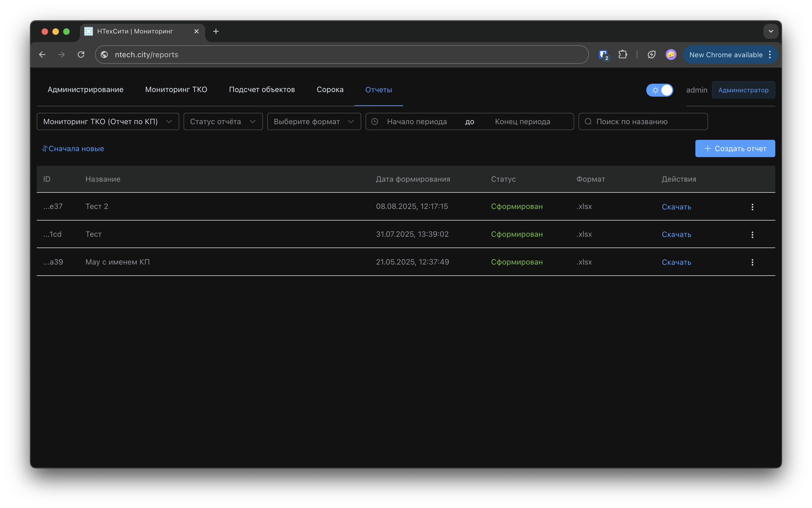Click the Начало периода date field
The width and height of the screenshot is (812, 508).
tap(417, 122)
